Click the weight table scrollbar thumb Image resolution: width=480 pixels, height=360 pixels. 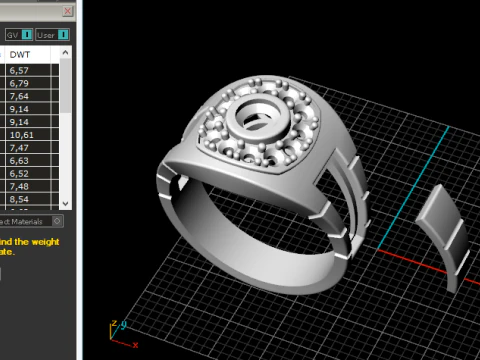tap(65, 86)
